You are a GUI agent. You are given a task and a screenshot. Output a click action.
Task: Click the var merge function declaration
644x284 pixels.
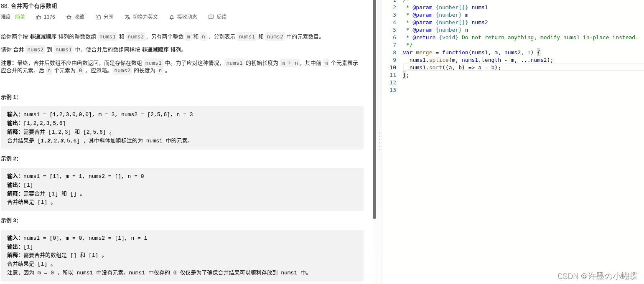click(x=472, y=52)
